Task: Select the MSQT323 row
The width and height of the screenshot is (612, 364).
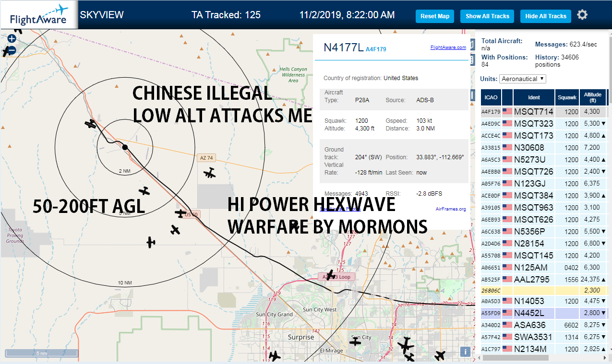Action: (x=544, y=124)
